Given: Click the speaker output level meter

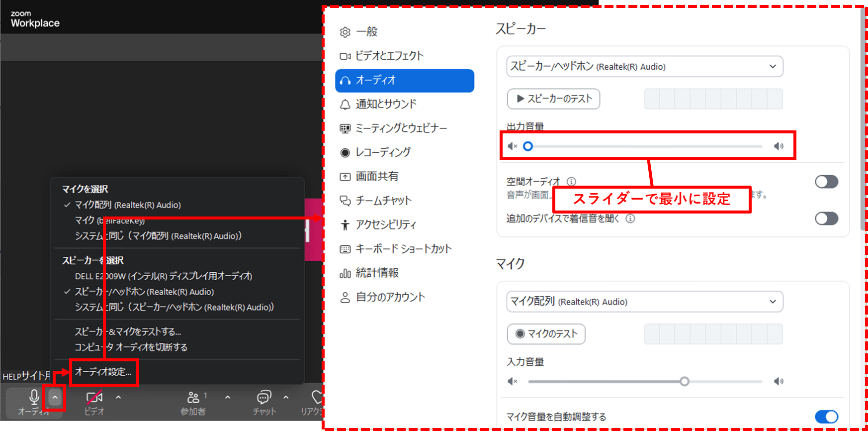Looking at the screenshot, I should click(713, 99).
